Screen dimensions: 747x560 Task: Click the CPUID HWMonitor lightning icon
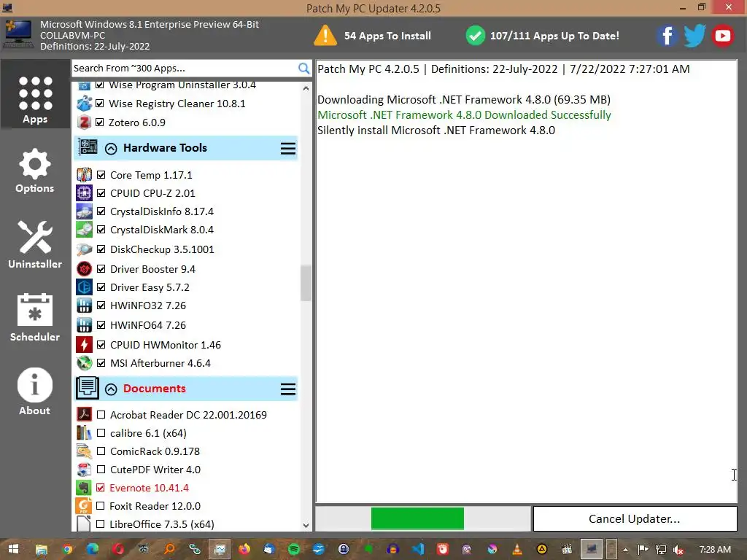coord(85,344)
